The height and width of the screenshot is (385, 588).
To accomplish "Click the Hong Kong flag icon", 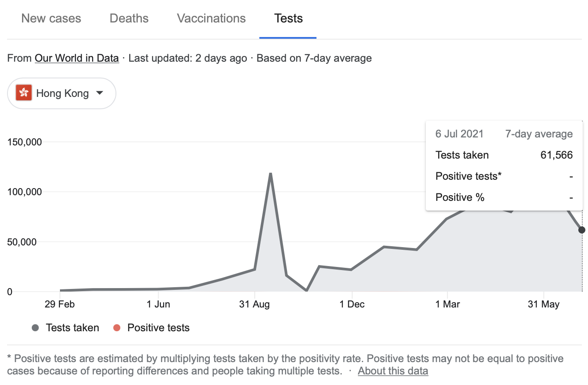I will point(24,93).
